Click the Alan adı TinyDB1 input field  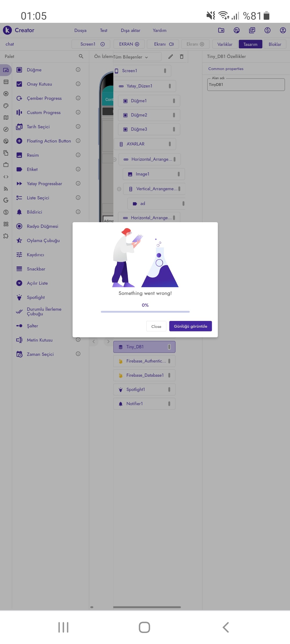coord(246,85)
